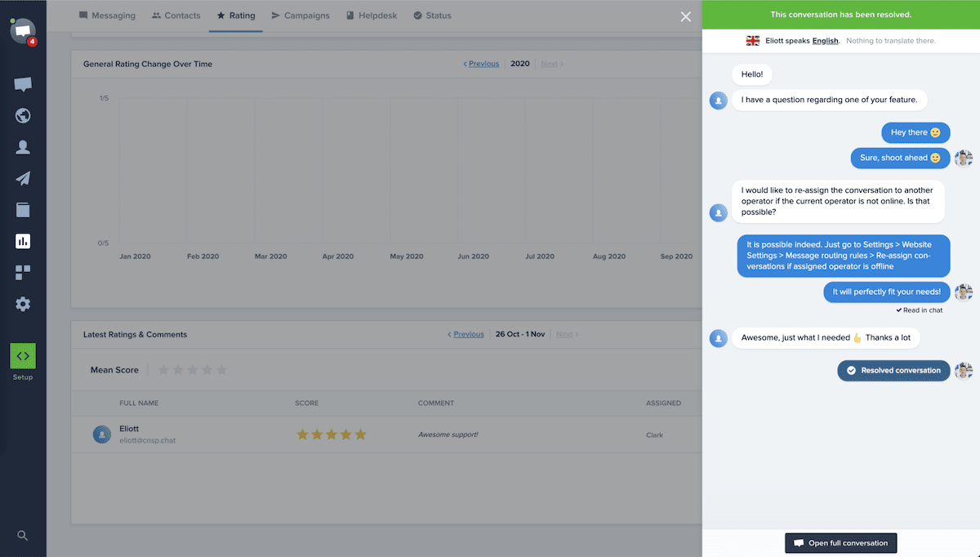
Task: Click the re-assign conversation question bubble
Action: (838, 201)
